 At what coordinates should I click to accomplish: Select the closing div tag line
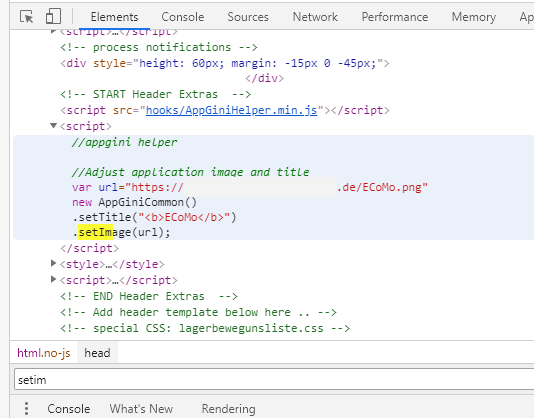[x=264, y=78]
